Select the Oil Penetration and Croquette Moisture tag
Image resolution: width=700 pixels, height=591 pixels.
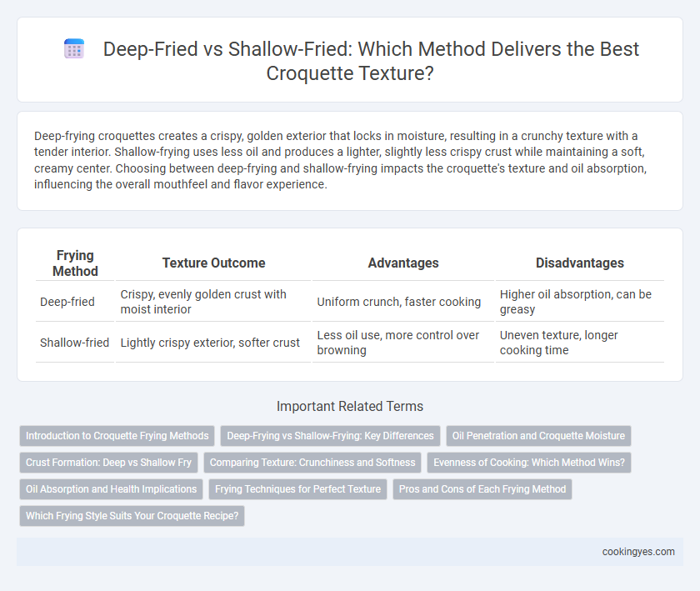[538, 436]
